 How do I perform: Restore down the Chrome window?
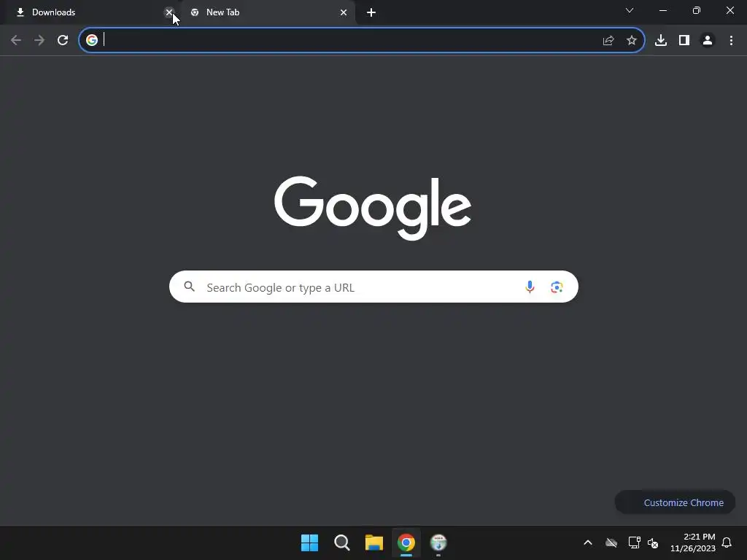coord(697,10)
